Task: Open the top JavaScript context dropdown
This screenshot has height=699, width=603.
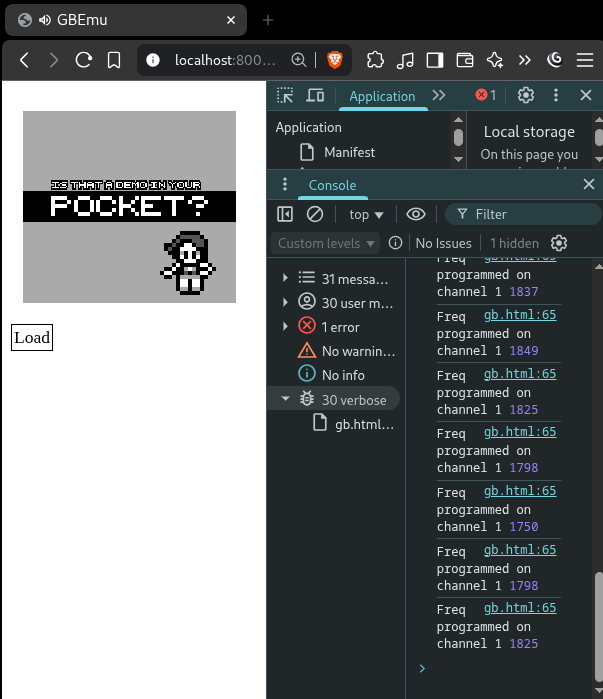Action: (x=366, y=214)
